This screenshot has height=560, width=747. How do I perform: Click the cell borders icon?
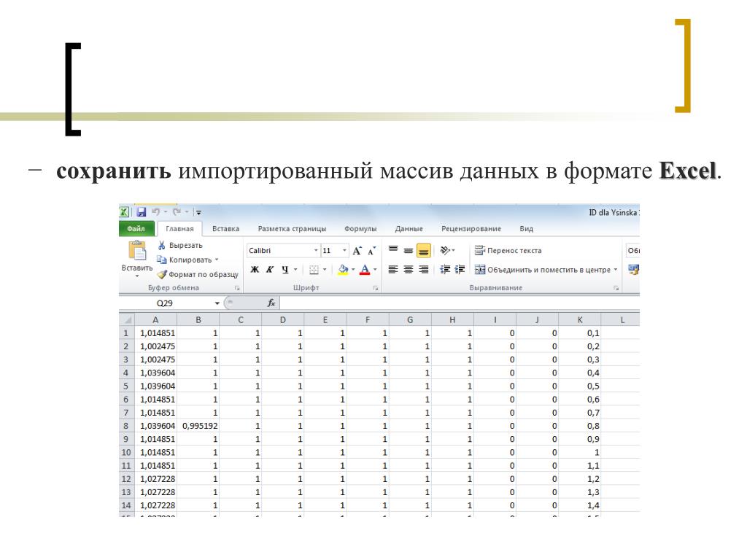click(x=314, y=270)
